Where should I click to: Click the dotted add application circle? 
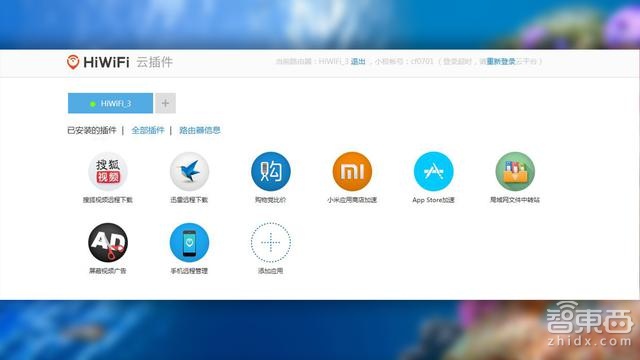(271, 242)
